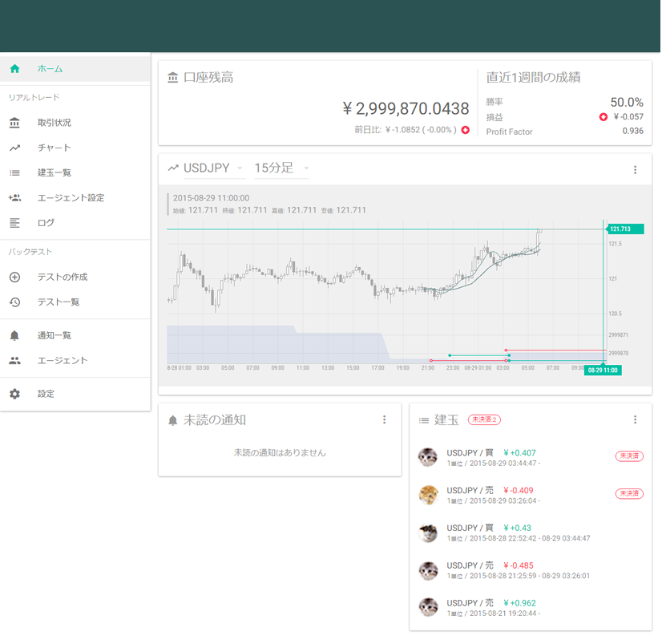The image size is (662, 644).
Task: Open 通知一覧 page
Action: click(75, 335)
